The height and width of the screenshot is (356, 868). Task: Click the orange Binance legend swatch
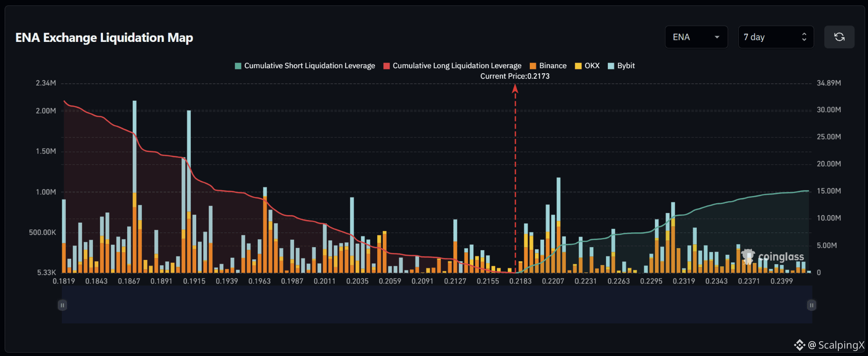click(x=533, y=66)
